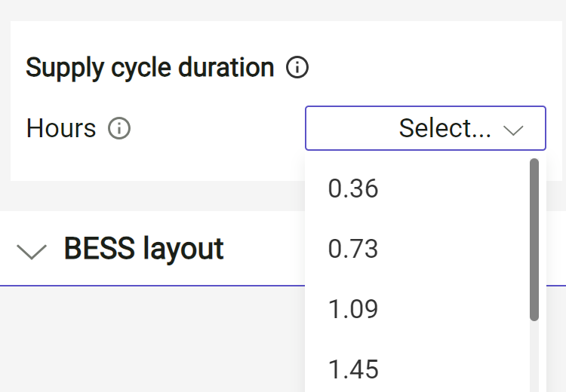
Task: Click empty space left of 'Select...' in combo box
Action: coord(347,128)
